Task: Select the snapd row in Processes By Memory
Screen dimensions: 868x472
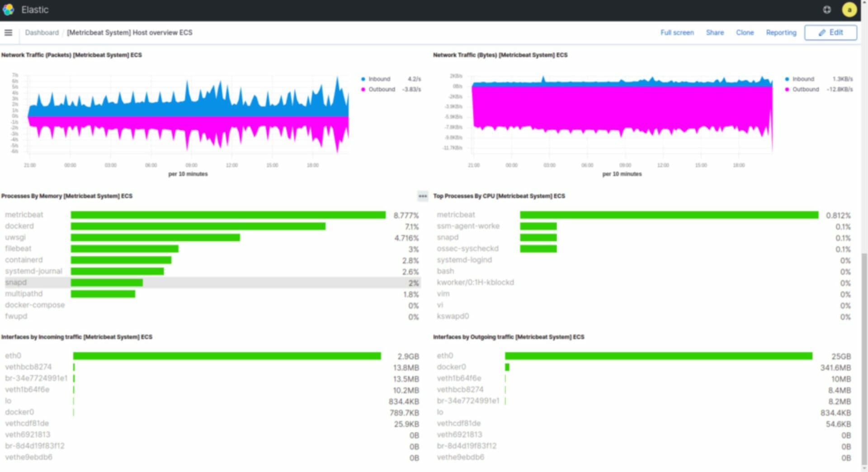Action: [x=16, y=283]
